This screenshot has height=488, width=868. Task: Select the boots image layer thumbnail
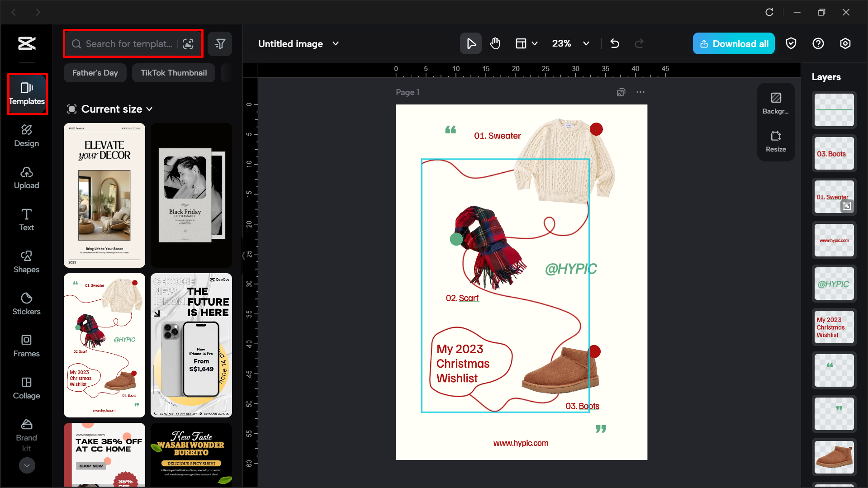tap(834, 457)
